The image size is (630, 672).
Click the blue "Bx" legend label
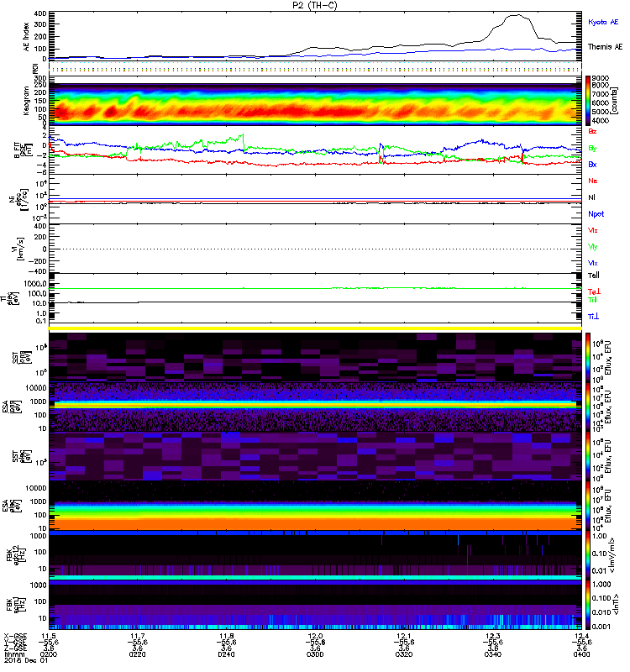pos(592,165)
